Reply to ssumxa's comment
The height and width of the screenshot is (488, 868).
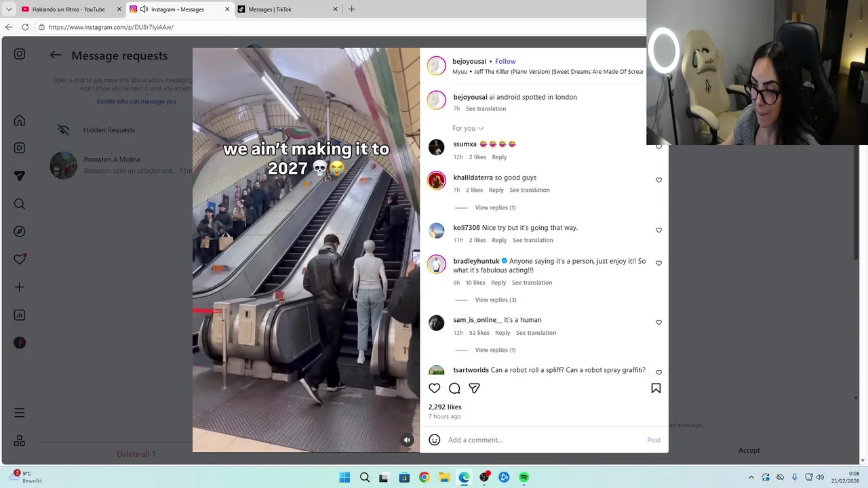pyautogui.click(x=499, y=157)
